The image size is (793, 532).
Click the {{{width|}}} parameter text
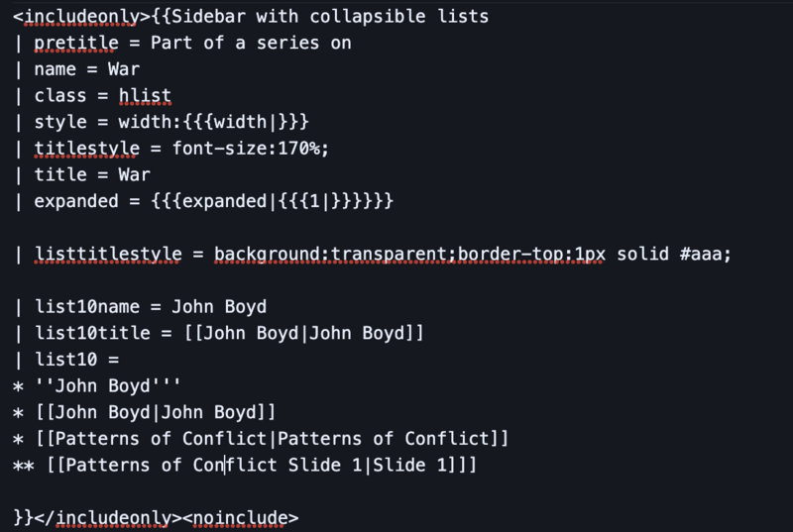point(246,122)
